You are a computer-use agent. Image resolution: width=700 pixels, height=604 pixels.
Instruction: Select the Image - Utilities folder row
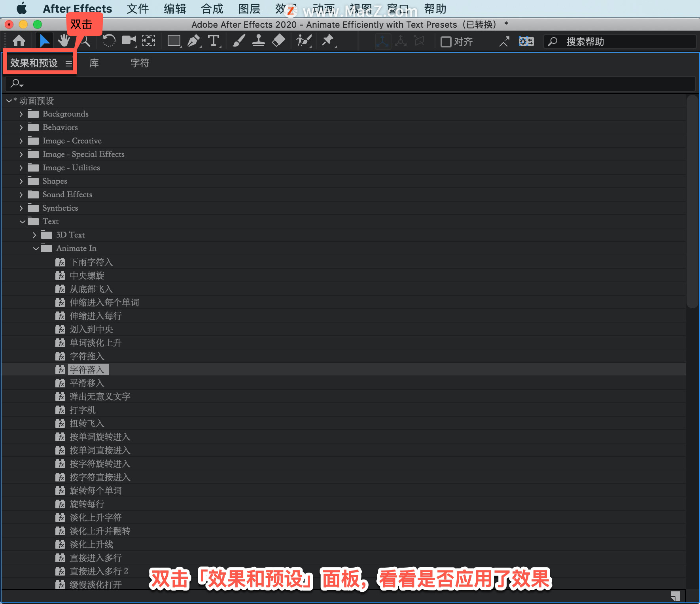[x=344, y=168]
